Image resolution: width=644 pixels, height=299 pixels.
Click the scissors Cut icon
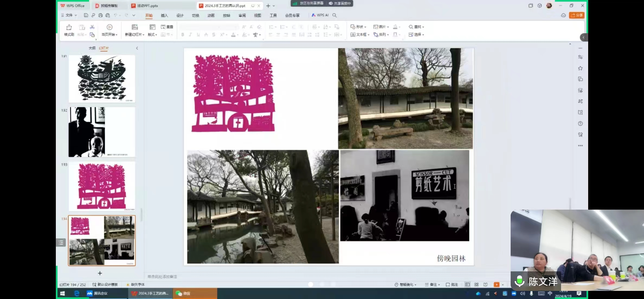[x=92, y=27]
